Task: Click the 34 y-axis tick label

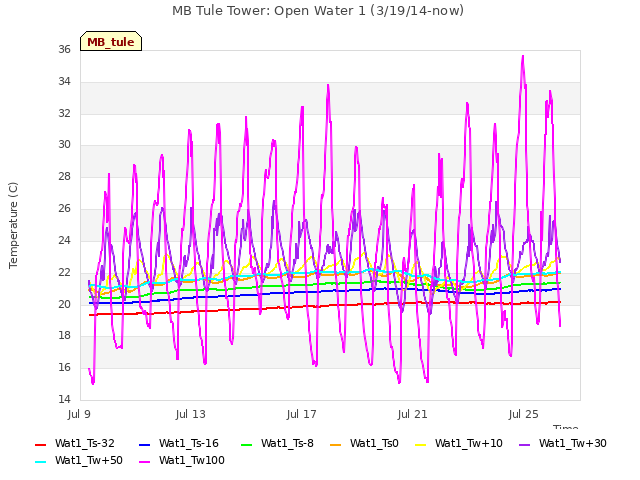Action: coord(64,81)
